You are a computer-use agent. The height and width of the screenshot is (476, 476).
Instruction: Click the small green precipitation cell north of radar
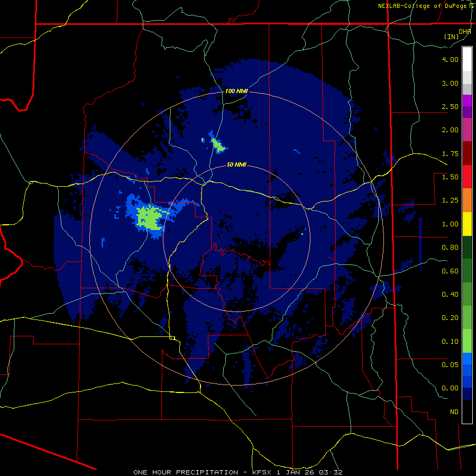coord(218,145)
